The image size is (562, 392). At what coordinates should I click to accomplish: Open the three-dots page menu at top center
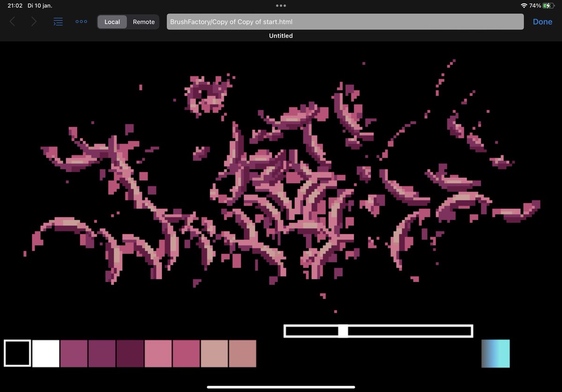(x=281, y=6)
